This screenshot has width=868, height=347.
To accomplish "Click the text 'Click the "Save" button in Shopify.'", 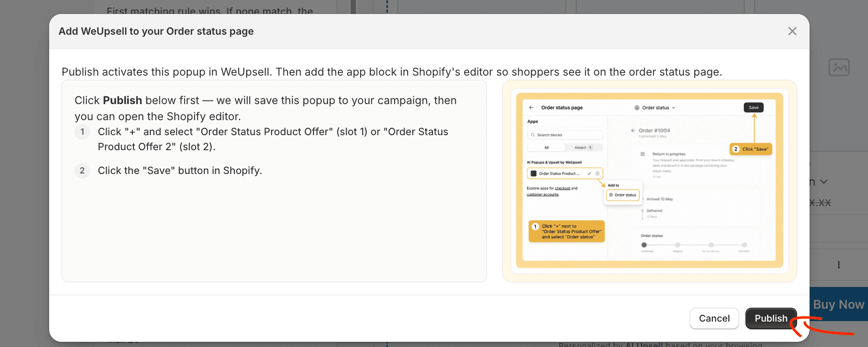I will pyautogui.click(x=180, y=170).
